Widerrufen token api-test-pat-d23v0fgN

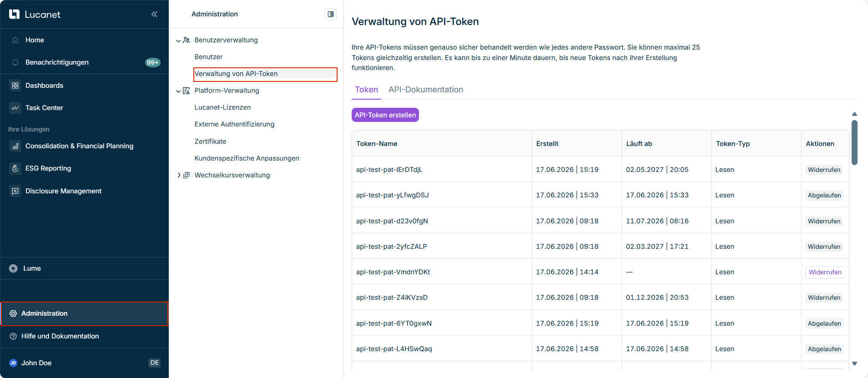pyautogui.click(x=824, y=221)
